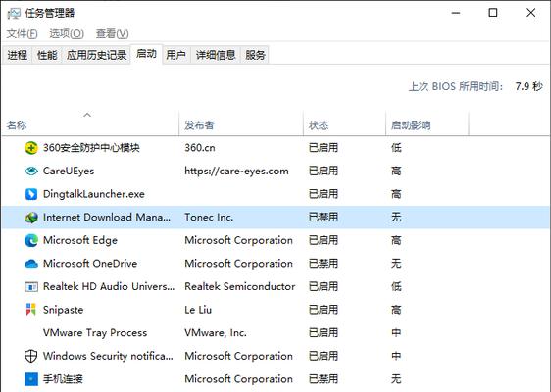Click 已禁用 status in the 手机连接 row
This screenshot has height=392, width=551.
tap(324, 379)
